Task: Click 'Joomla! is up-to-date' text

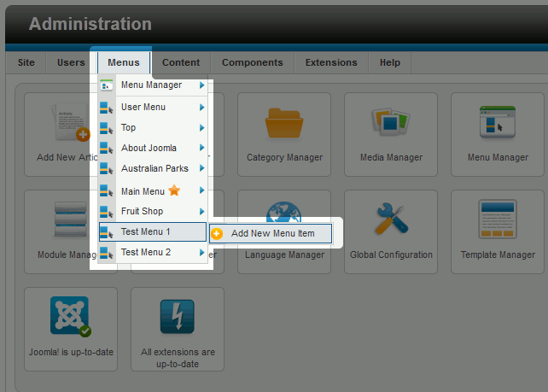Action: (71, 352)
